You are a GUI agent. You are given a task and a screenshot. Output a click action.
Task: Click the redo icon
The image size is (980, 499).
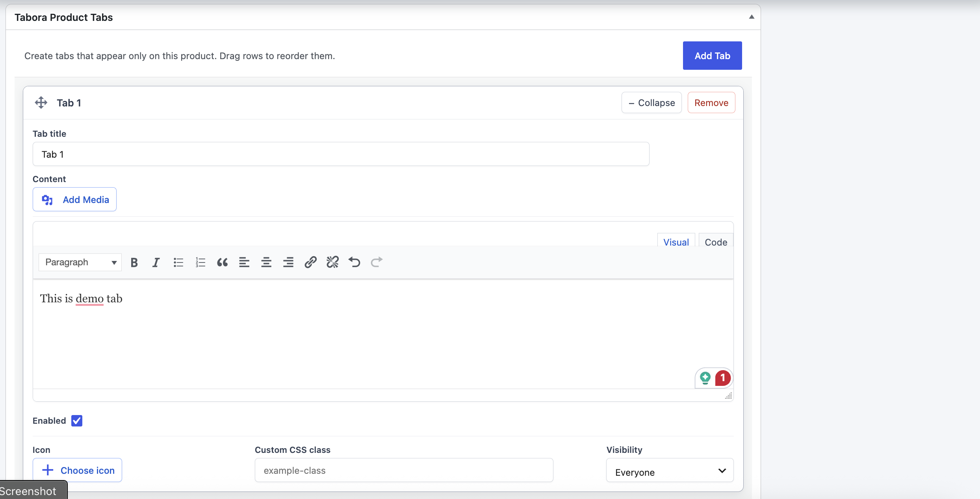(x=377, y=262)
